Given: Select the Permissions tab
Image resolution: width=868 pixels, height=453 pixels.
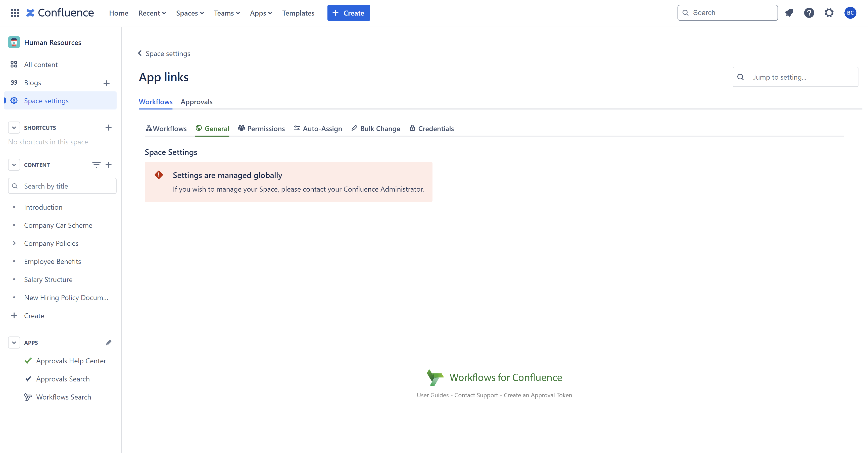Looking at the screenshot, I should coord(261,129).
